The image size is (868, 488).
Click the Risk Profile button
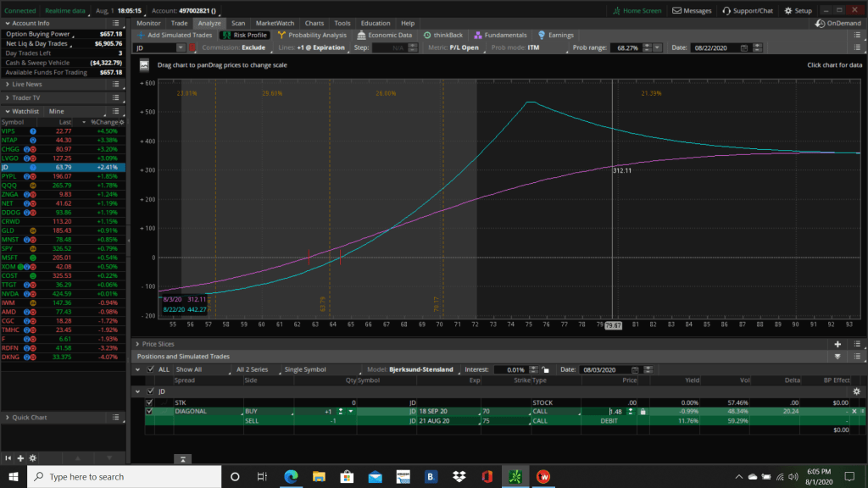[x=244, y=36]
